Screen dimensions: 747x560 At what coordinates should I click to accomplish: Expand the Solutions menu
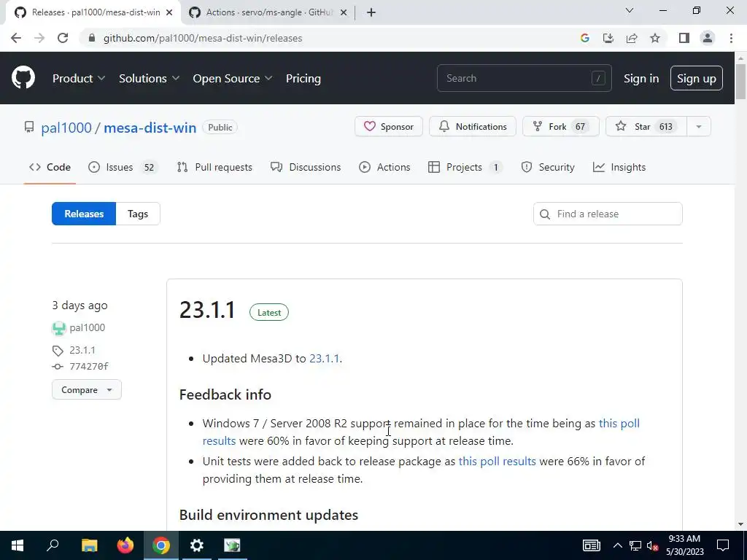149,78
